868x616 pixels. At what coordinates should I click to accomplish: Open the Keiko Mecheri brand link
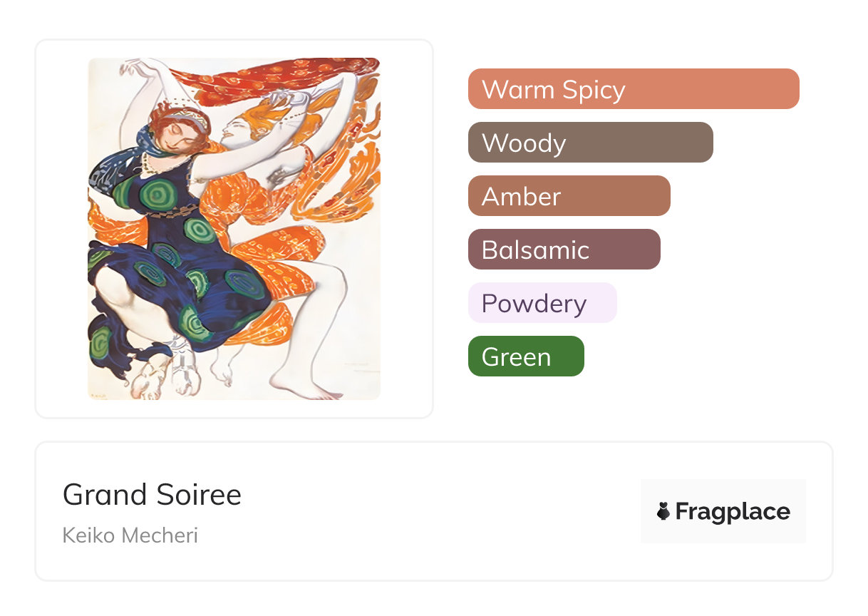(x=130, y=535)
